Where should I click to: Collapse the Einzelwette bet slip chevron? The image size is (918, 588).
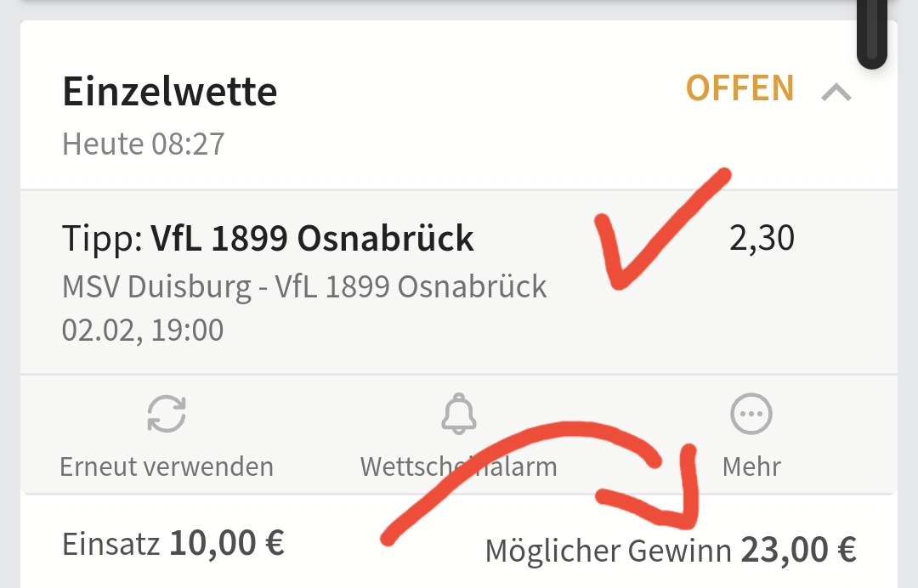point(836,92)
